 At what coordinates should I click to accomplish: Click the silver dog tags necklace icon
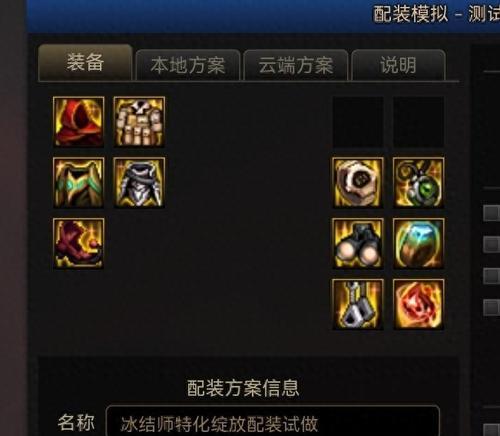click(358, 304)
